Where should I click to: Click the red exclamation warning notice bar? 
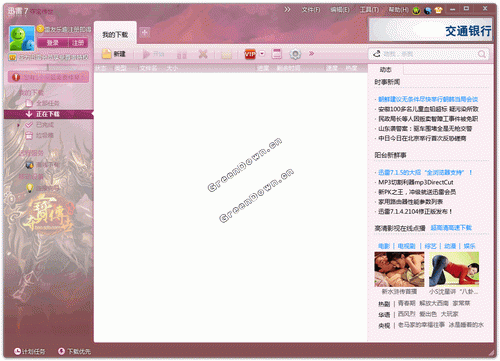(49, 77)
